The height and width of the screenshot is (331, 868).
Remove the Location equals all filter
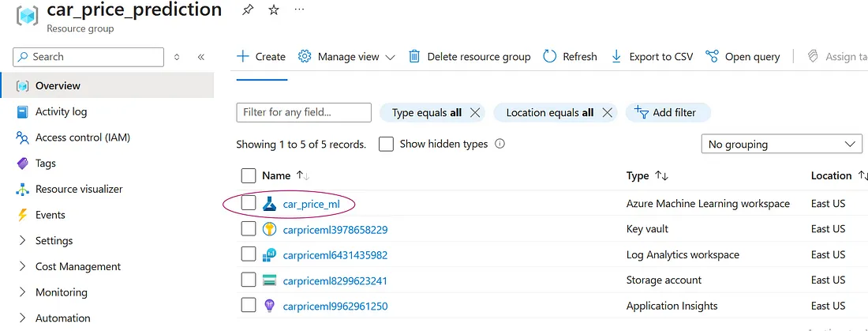click(x=607, y=112)
